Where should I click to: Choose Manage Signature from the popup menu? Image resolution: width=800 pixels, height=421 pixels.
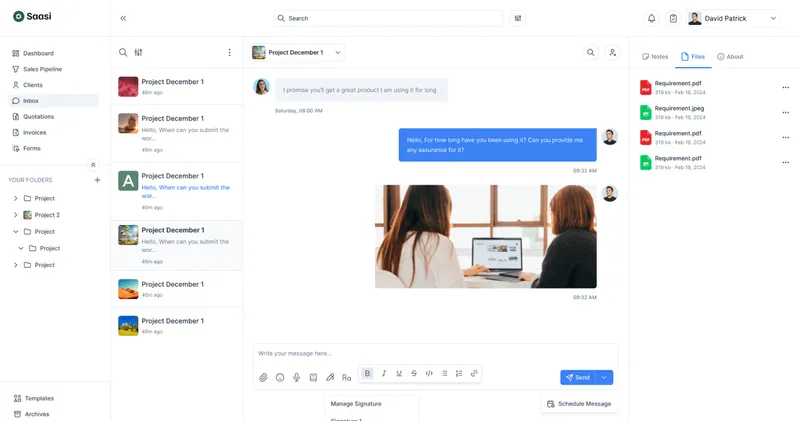(x=356, y=404)
